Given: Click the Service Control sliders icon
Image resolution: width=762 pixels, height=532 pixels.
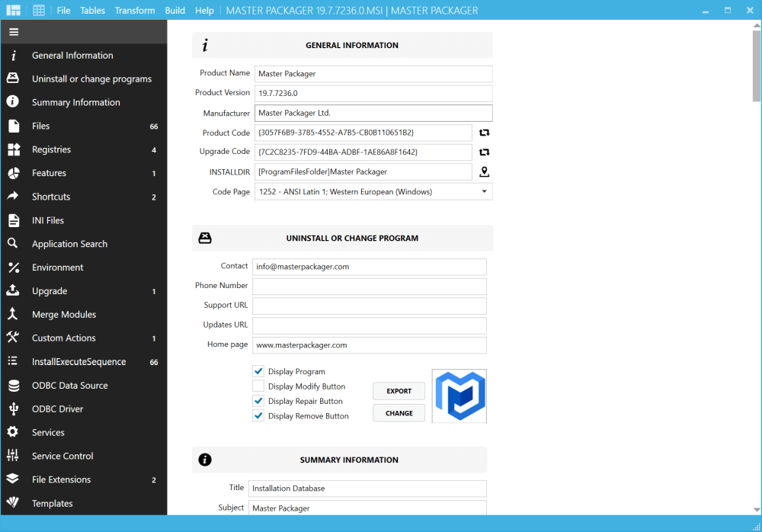Looking at the screenshot, I should point(13,455).
